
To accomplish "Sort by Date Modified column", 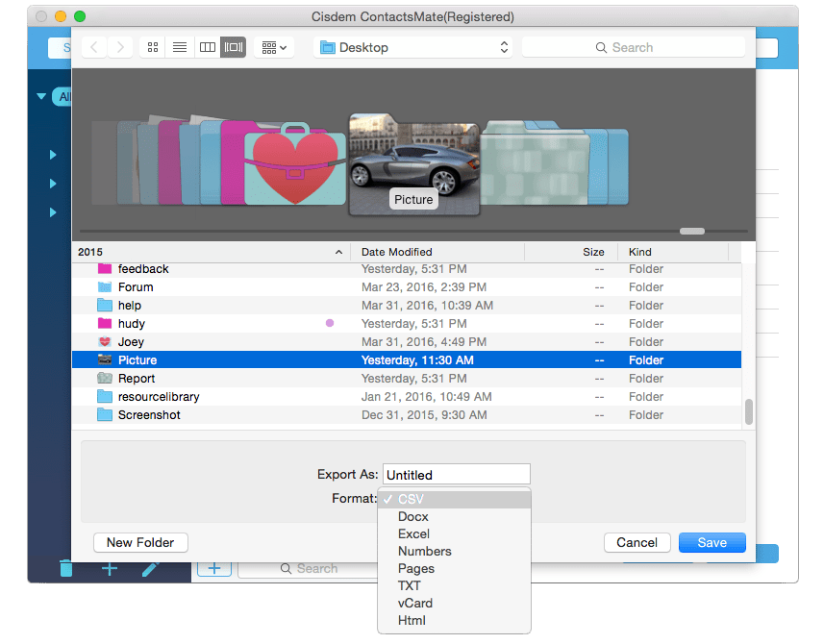I will point(437,252).
